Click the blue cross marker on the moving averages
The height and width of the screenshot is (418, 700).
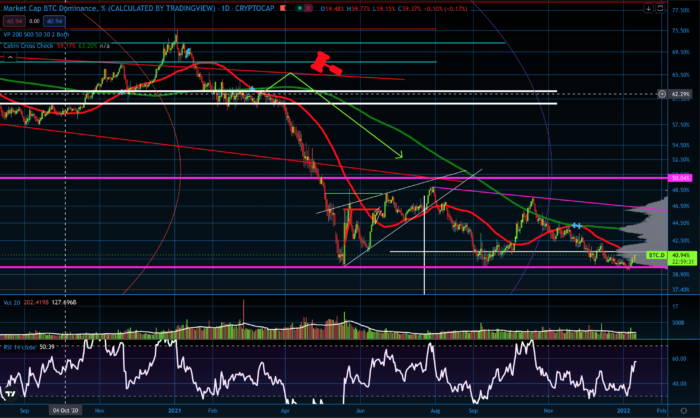tap(577, 226)
